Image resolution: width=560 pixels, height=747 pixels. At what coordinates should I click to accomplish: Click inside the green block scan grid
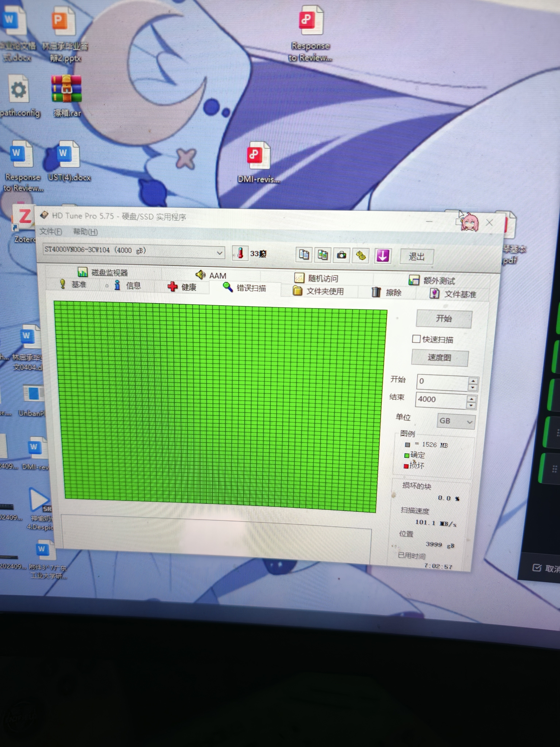coord(220,406)
